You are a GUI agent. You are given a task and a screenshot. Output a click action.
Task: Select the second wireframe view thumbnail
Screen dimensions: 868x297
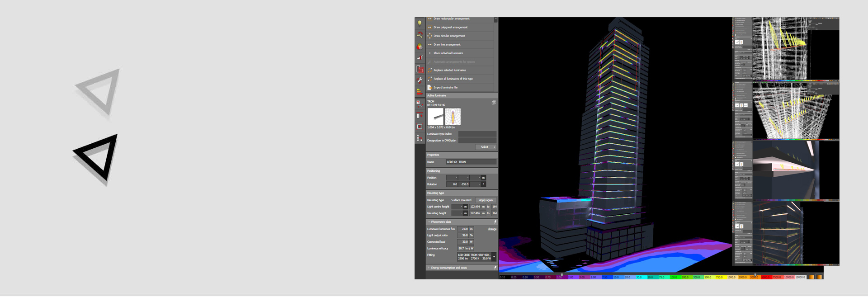(x=786, y=111)
